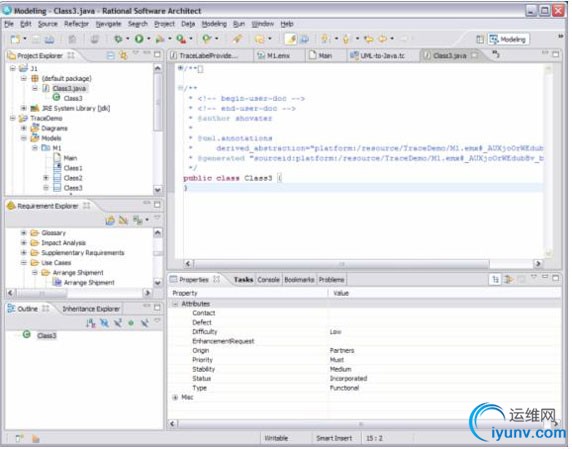Image resolution: width=572 pixels, height=449 pixels.
Task: Collapse the Use Cases folder
Action: 24,263
